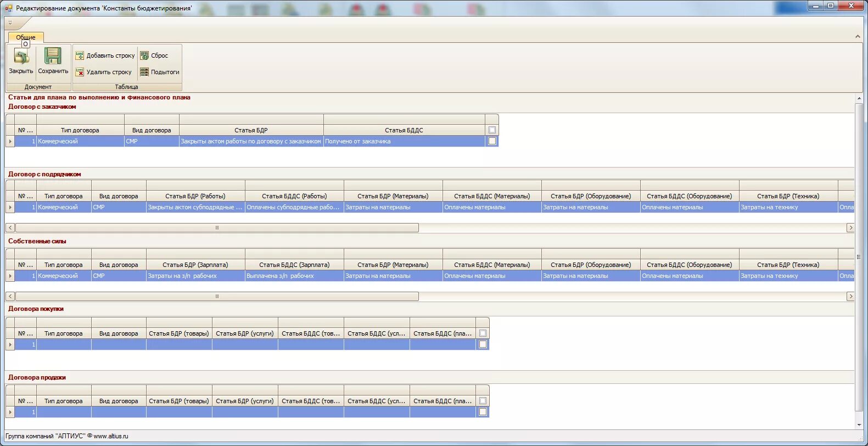Select cell 'Закрыты актом субподрядные'
This screenshot has height=446, width=868.
195,207
